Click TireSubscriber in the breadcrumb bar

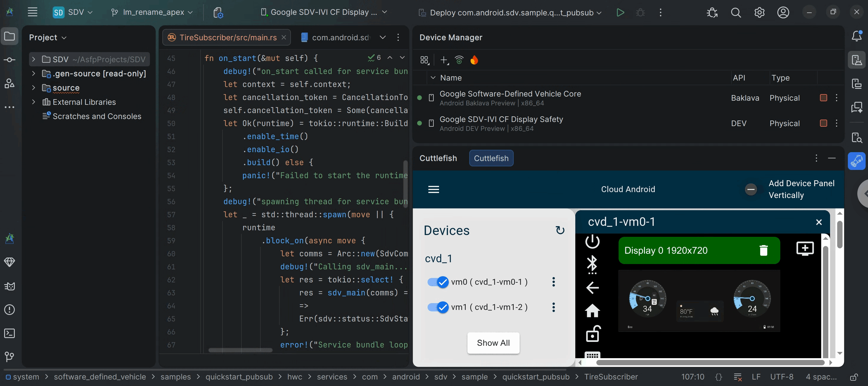tap(611, 377)
